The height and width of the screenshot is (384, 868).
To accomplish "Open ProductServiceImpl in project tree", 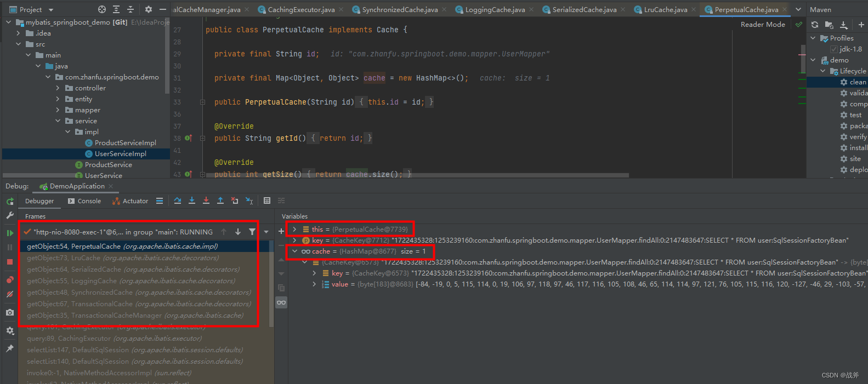I will point(125,143).
